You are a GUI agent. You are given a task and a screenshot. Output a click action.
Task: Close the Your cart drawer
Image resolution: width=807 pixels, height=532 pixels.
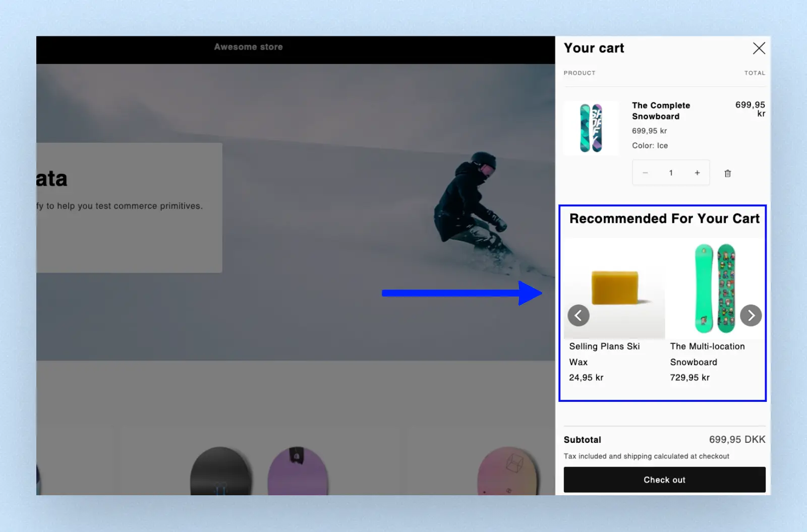(x=759, y=48)
